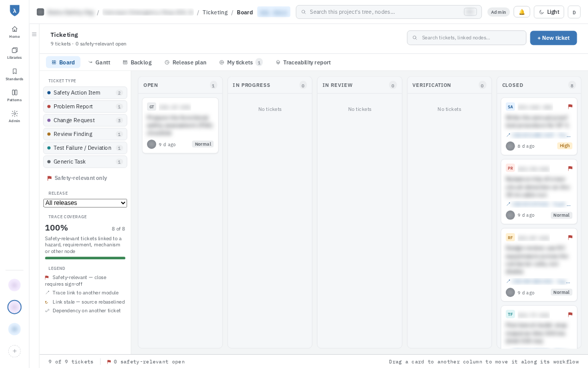Click the red flag on RF card
Screen dimensions: 588x368
pyautogui.click(x=570, y=237)
